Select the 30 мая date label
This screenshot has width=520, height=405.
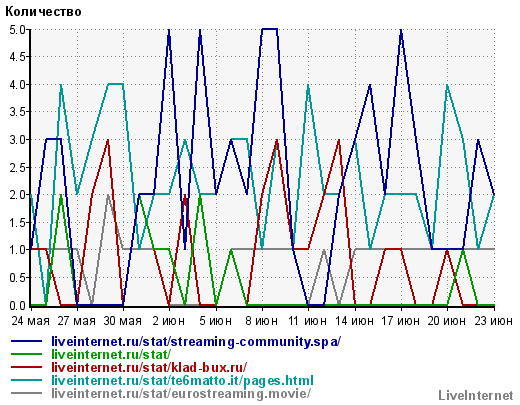pyautogui.click(x=123, y=321)
